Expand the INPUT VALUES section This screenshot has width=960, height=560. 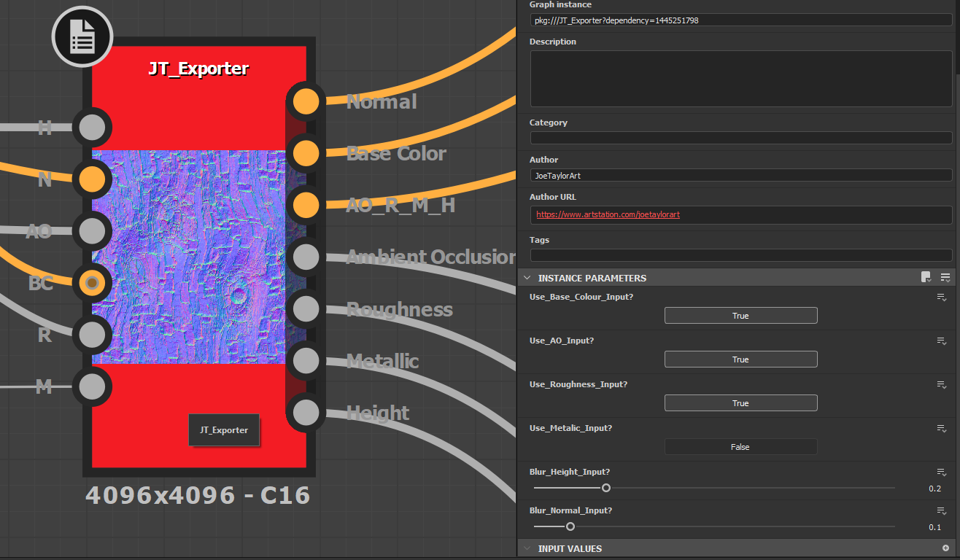526,548
